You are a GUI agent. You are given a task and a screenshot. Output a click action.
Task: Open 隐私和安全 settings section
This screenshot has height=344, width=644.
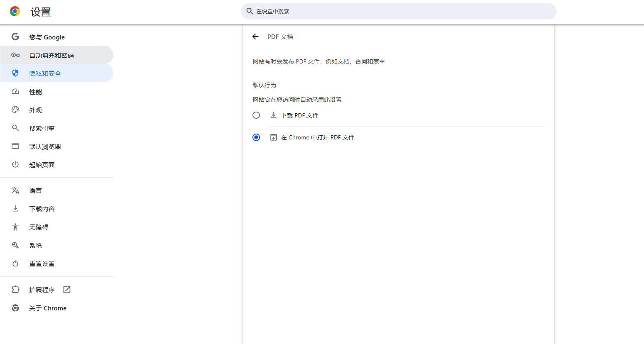[x=57, y=73]
